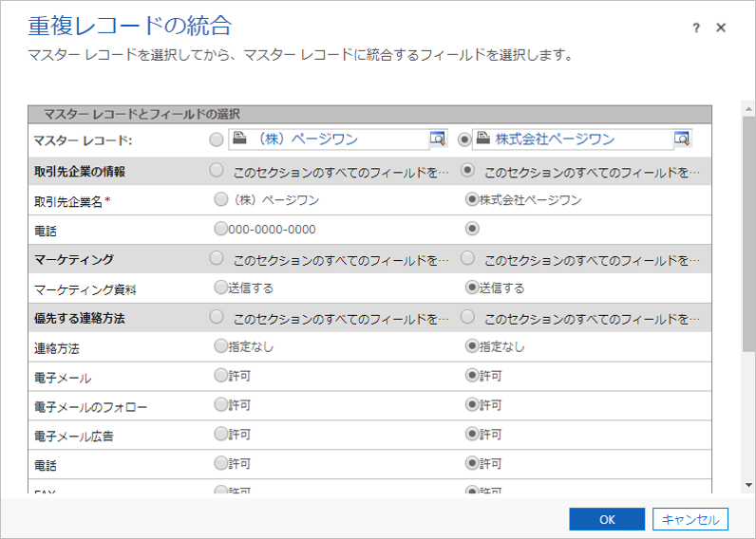
Task: Select 株式会社ページワン as master record radio
Action: [464, 139]
